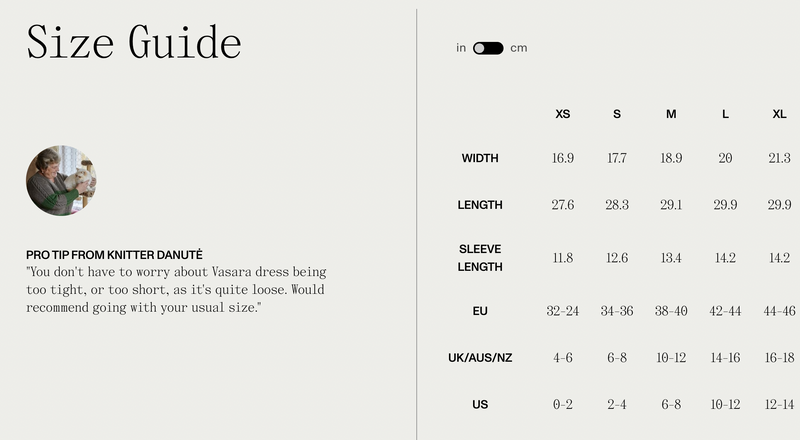Click the M EU size 38-40
The height and width of the screenshot is (440, 800).
point(671,311)
